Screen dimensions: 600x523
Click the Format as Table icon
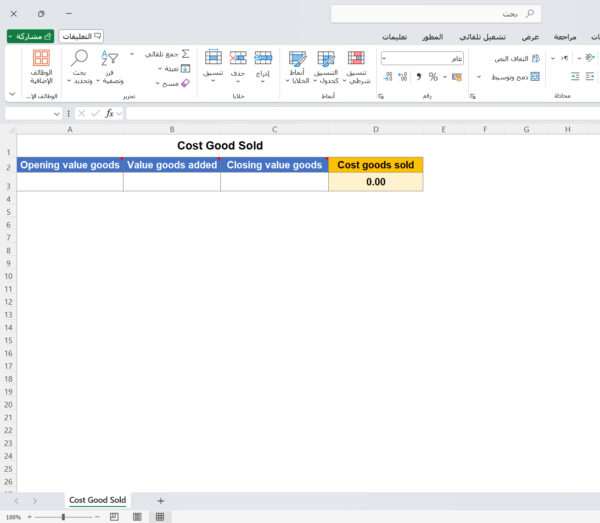[x=326, y=59]
